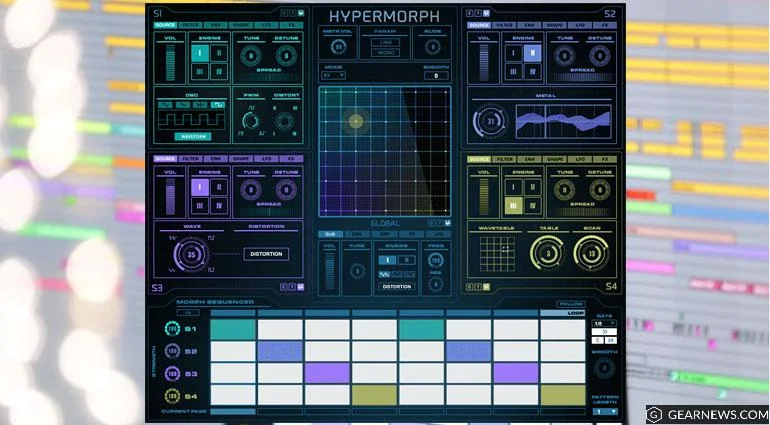Image resolution: width=770 pixels, height=425 pixels.
Task: Toggle the teal S1 first step cell
Action: tap(233, 330)
